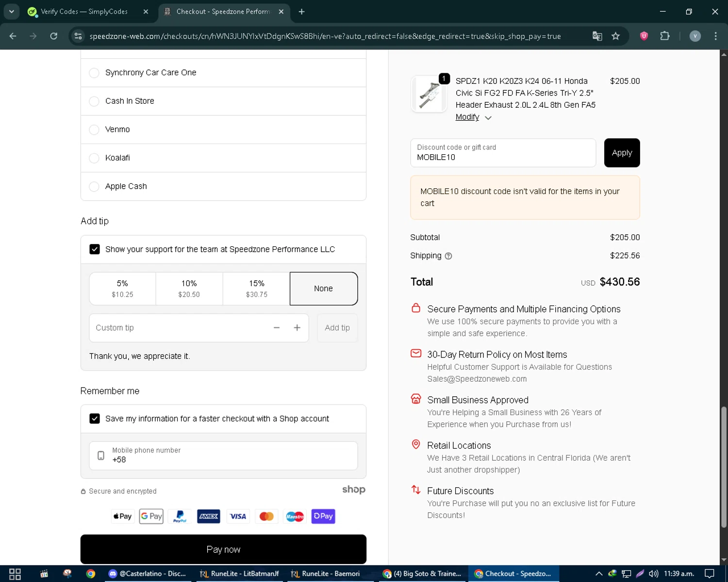Switch to Checkout Speedzone Performance tab
The height and width of the screenshot is (582, 728).
click(x=223, y=12)
